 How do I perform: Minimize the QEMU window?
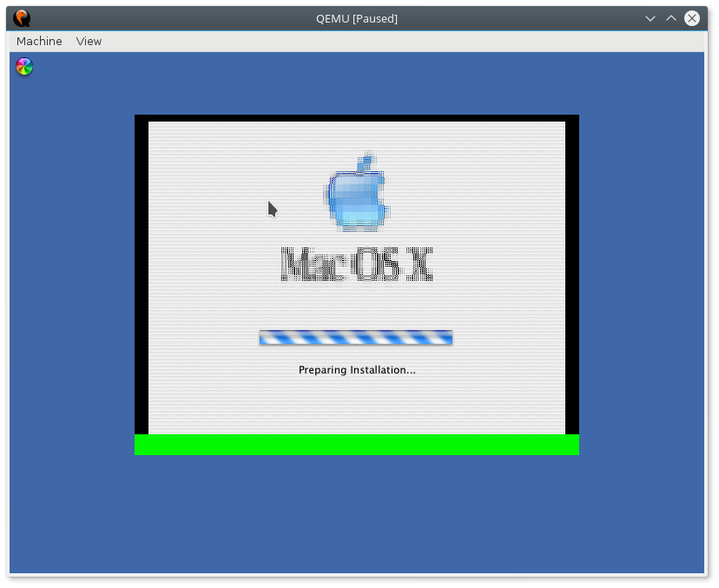[x=650, y=18]
